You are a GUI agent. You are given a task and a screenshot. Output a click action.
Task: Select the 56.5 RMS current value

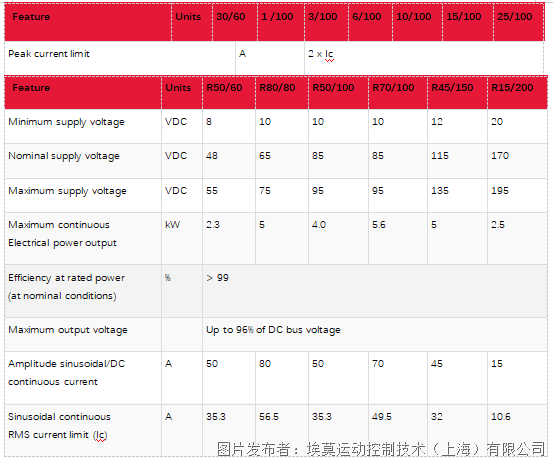(x=269, y=417)
